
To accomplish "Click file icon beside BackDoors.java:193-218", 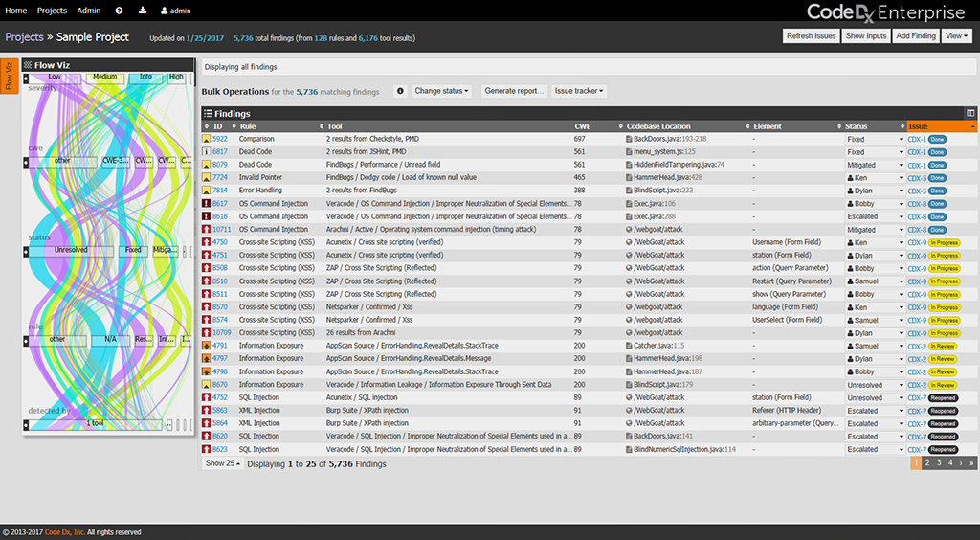I will tap(629, 139).
